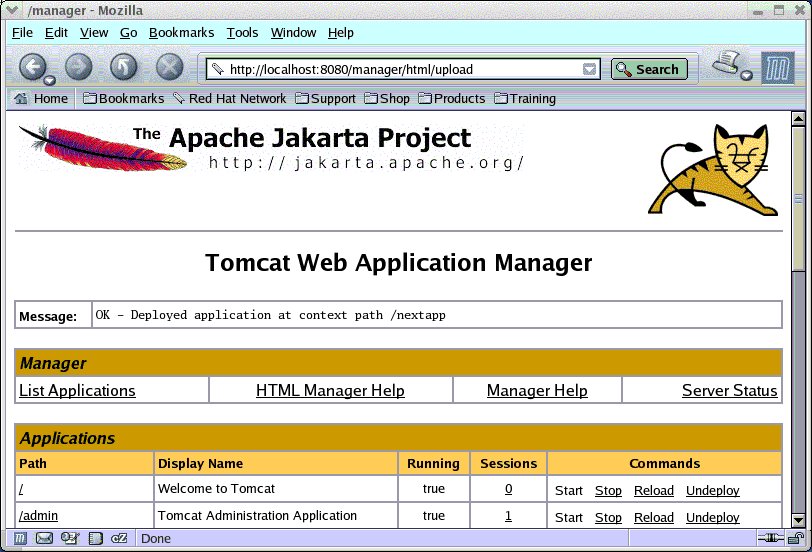
Task: Click the List Applications link
Action: pos(77,390)
